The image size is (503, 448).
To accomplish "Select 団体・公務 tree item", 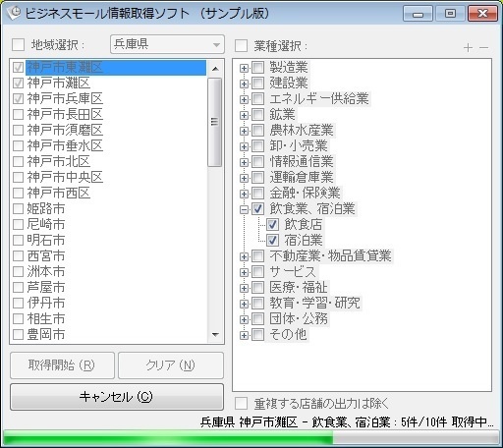I will click(x=299, y=318).
